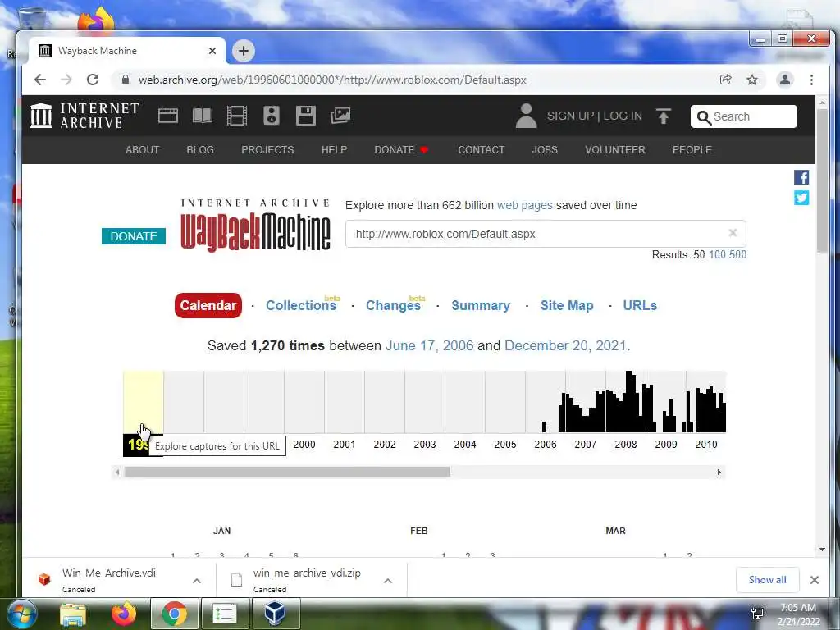Open the PEOPLE menu item
Screen dimensions: 840x630
pyautogui.click(x=692, y=150)
